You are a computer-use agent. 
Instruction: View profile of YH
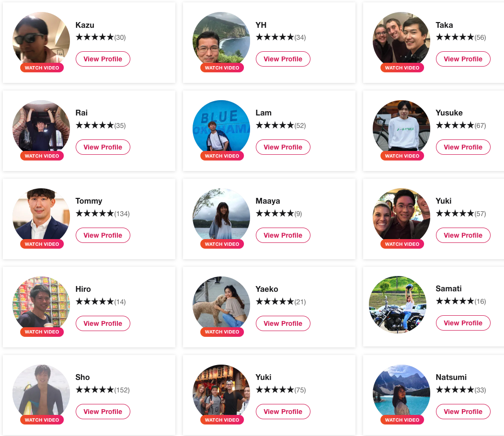click(x=283, y=59)
